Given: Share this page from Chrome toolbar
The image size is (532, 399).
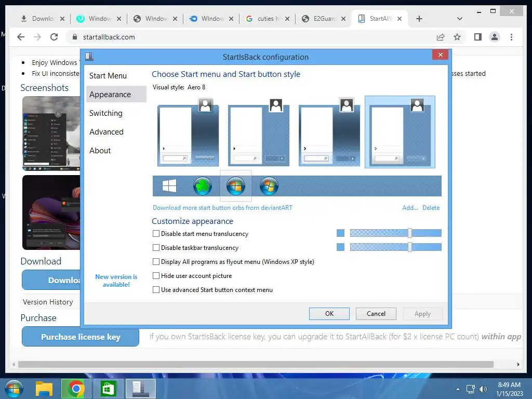Looking at the screenshot, I should [441, 37].
